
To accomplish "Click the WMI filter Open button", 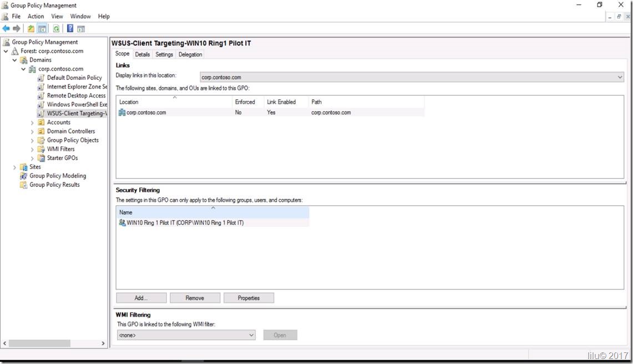I will click(280, 335).
